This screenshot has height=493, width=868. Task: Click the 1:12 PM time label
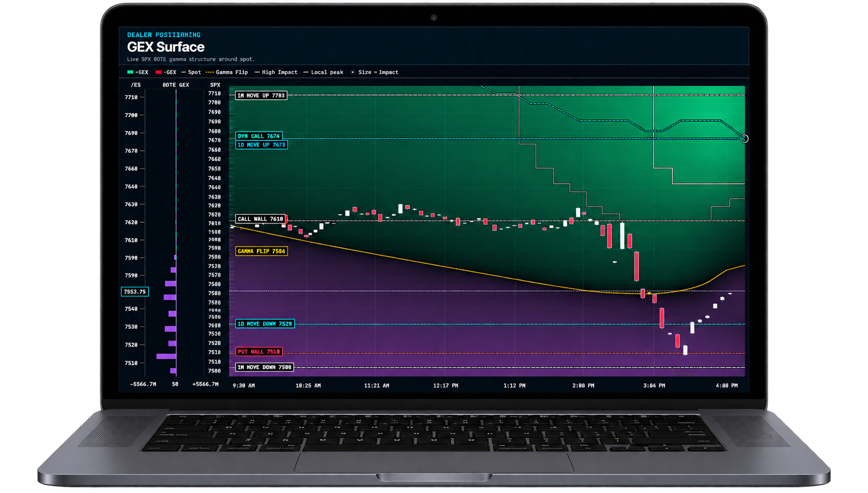tap(514, 386)
